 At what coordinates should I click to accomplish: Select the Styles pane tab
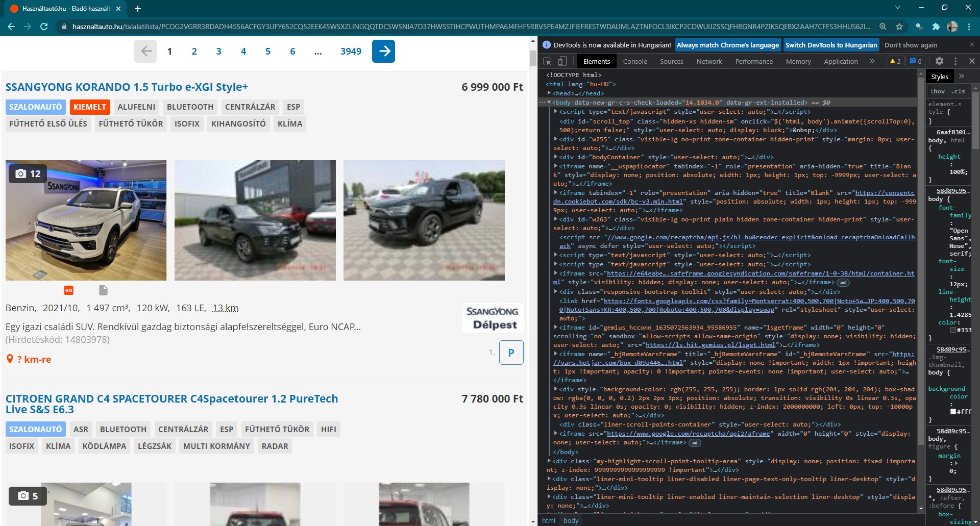click(x=940, y=77)
